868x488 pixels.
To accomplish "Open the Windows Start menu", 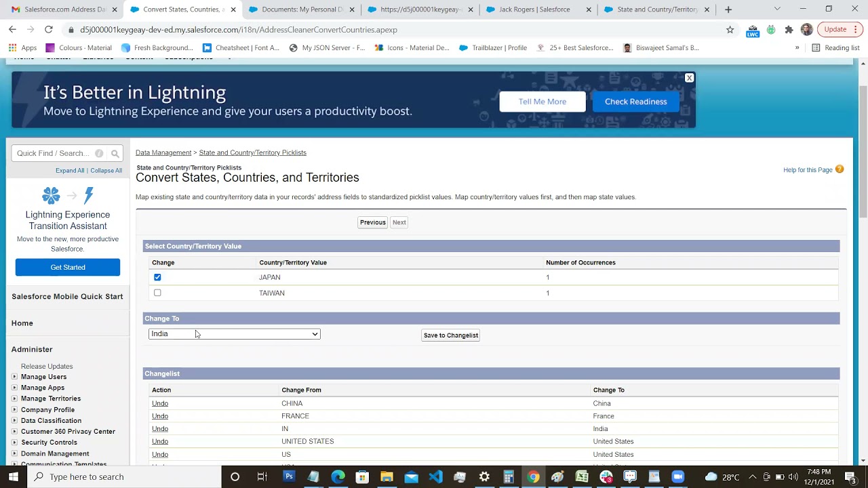I will click(14, 476).
